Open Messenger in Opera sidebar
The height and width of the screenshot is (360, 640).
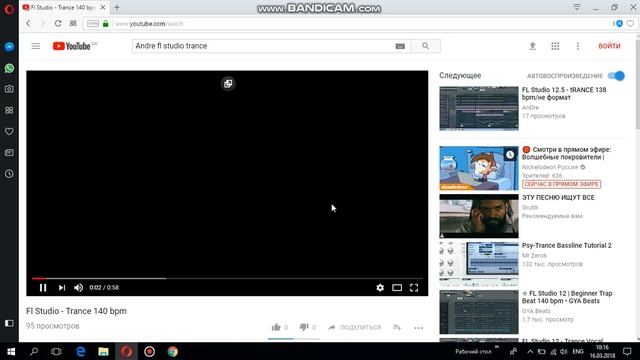click(x=9, y=47)
